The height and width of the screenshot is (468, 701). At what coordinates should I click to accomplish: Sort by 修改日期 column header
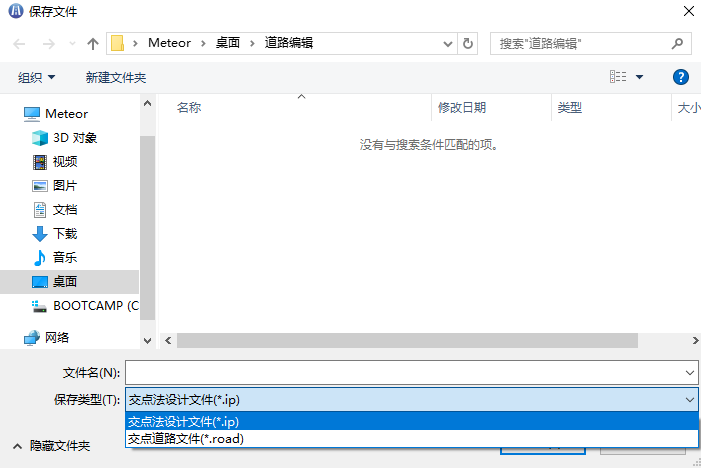(462, 108)
